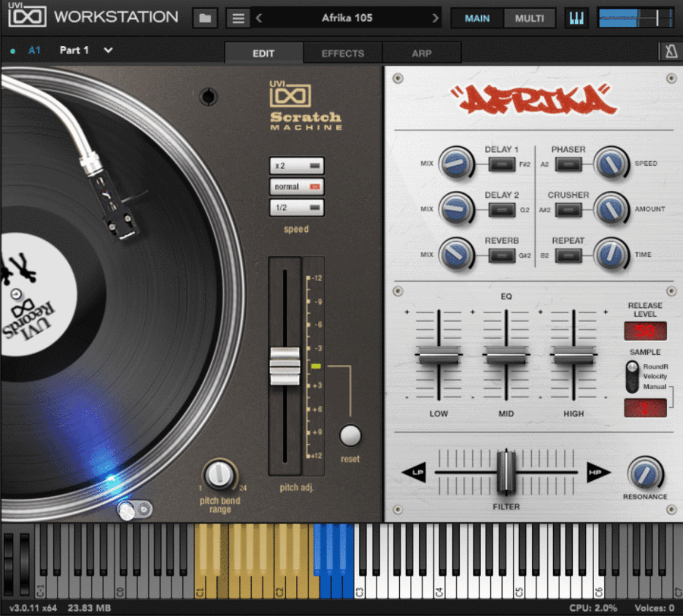The height and width of the screenshot is (616, 683).
Task: Set speed to x2
Action: pos(297,166)
